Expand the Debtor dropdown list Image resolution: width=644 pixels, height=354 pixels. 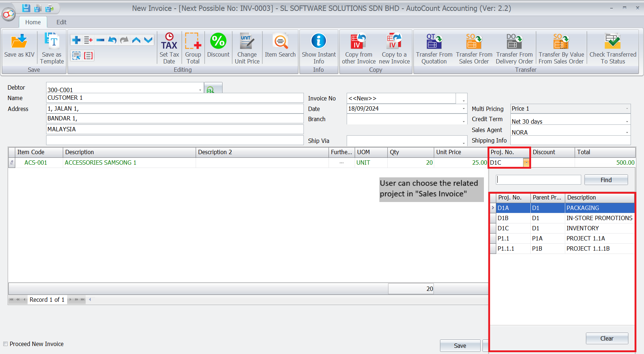(x=200, y=90)
